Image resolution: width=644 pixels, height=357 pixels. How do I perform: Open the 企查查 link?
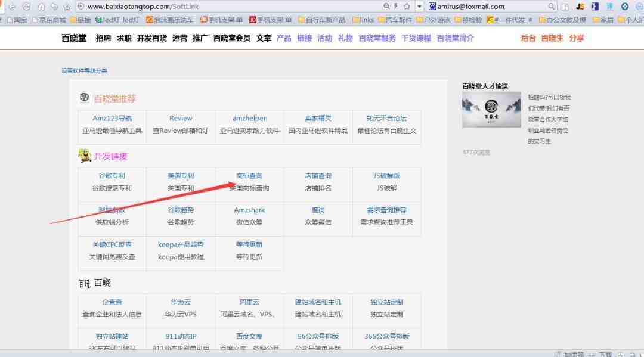click(x=112, y=302)
